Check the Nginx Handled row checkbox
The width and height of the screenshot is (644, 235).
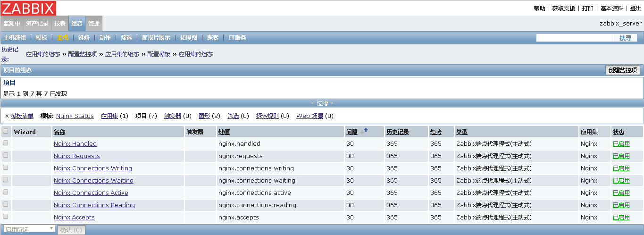pos(6,143)
